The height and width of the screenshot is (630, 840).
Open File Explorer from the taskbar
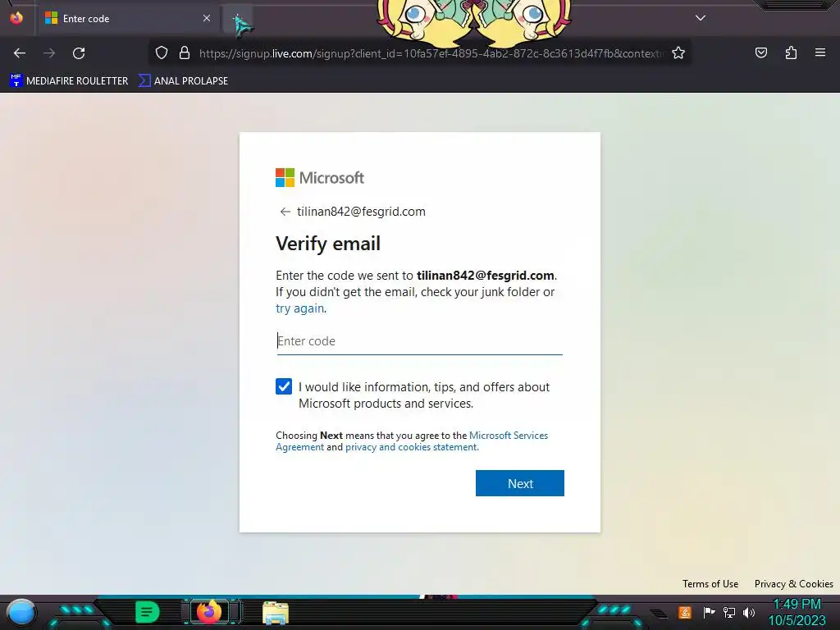click(x=276, y=613)
